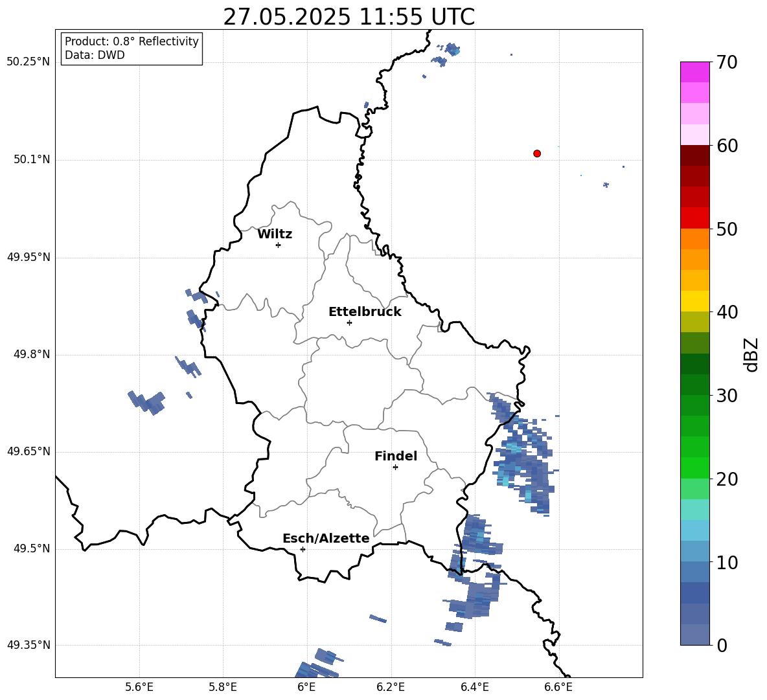767x700 pixels.
Task: Click the 40 value on colorbar
Action: [727, 312]
